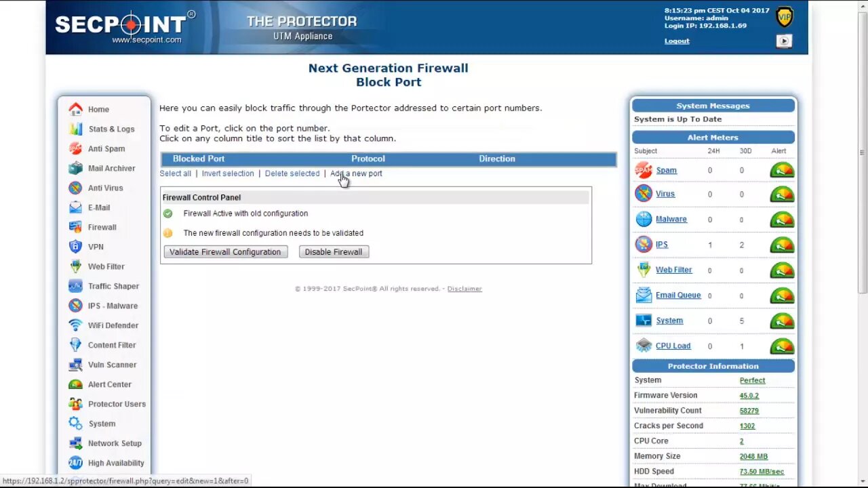Click Add a new port link
Screen dimensions: 868x488
click(356, 174)
